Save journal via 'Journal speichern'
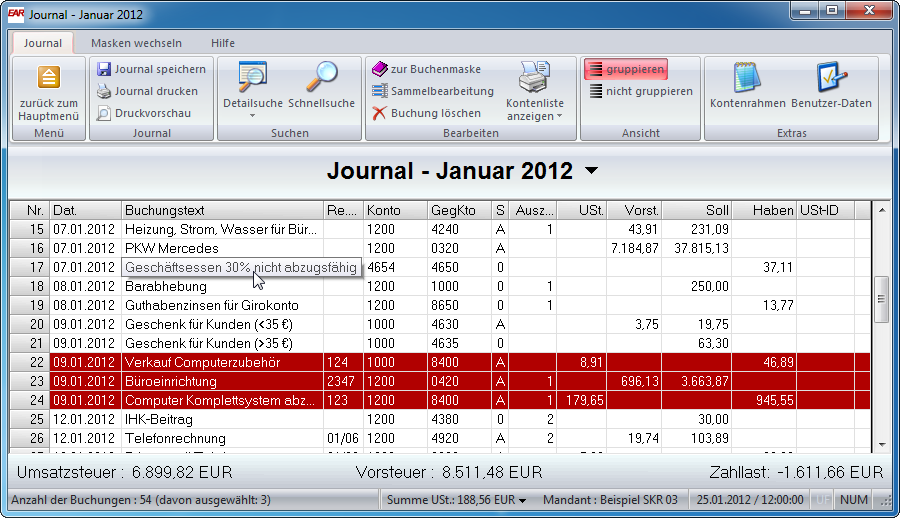The width and height of the screenshot is (900, 518). coord(151,69)
